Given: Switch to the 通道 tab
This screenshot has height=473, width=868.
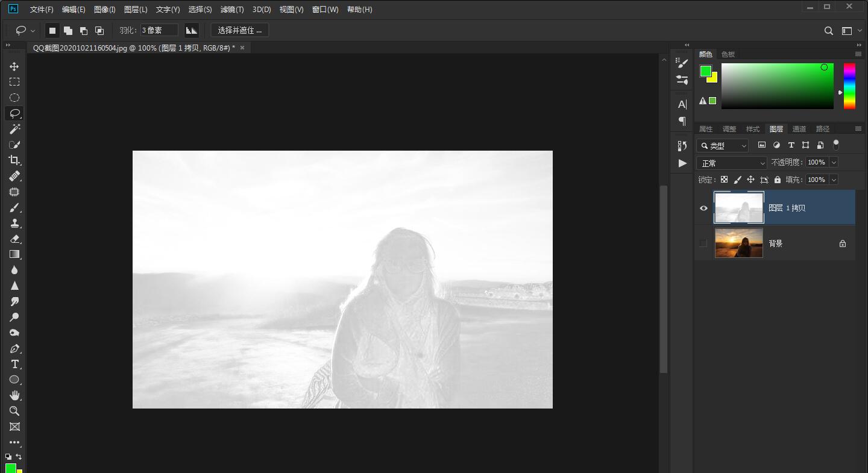Looking at the screenshot, I should click(x=799, y=129).
